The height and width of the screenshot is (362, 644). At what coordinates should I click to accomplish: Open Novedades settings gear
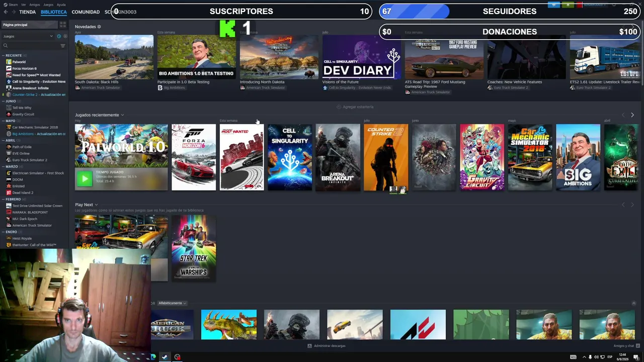(99, 27)
